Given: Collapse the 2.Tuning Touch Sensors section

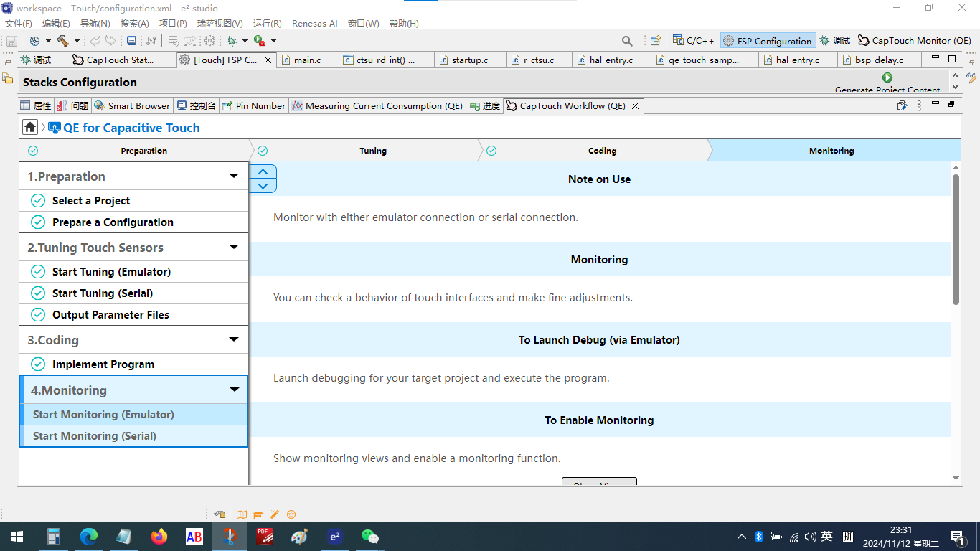Looking at the screenshot, I should pyautogui.click(x=233, y=248).
